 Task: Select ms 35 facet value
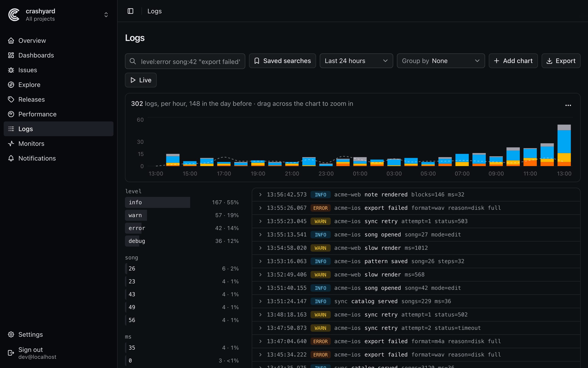[182, 348]
